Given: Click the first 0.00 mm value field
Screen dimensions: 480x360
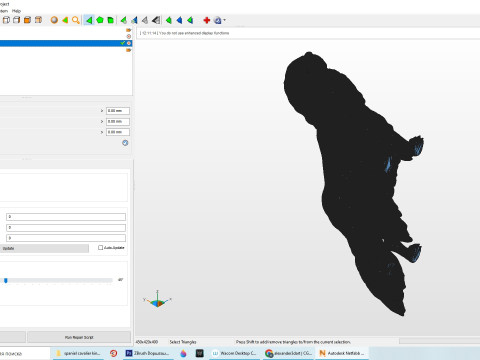Looking at the screenshot, I should (118, 111).
